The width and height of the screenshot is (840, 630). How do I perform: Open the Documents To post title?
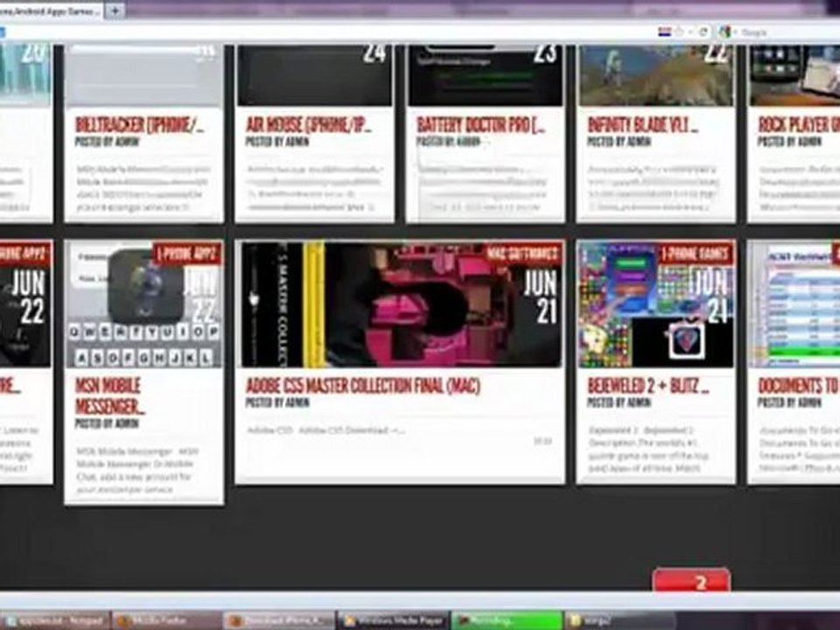point(799,386)
